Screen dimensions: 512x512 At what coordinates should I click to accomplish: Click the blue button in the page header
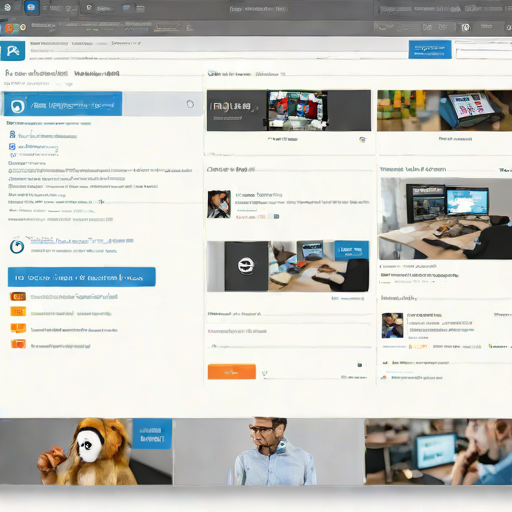coord(430,49)
